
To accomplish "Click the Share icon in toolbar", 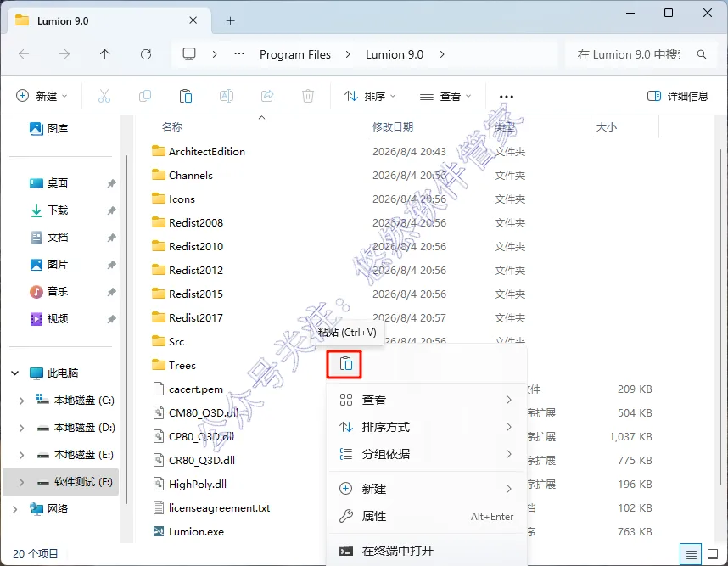I will point(267,96).
